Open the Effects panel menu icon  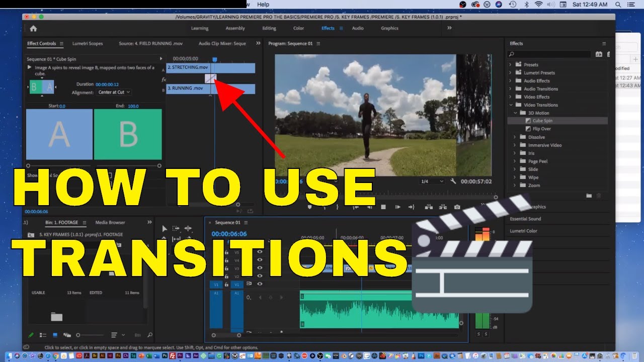tap(604, 44)
